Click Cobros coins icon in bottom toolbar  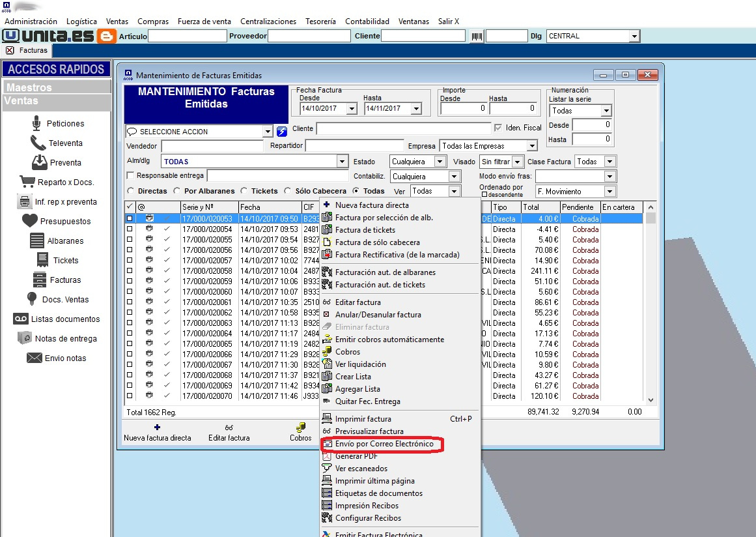[301, 428]
